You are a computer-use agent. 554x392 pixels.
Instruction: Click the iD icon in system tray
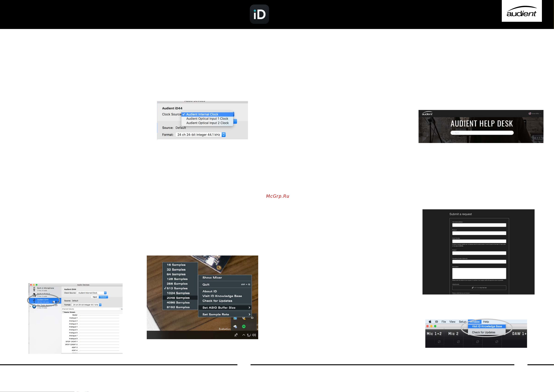pos(252,318)
